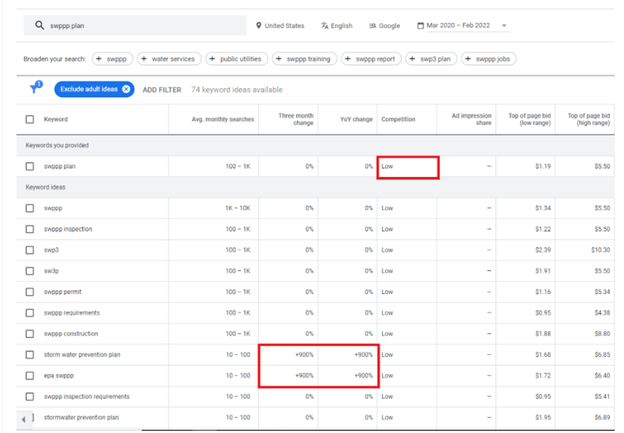The height and width of the screenshot is (433, 624).
Task: Click the search network icon beside Google
Action: coord(372,25)
